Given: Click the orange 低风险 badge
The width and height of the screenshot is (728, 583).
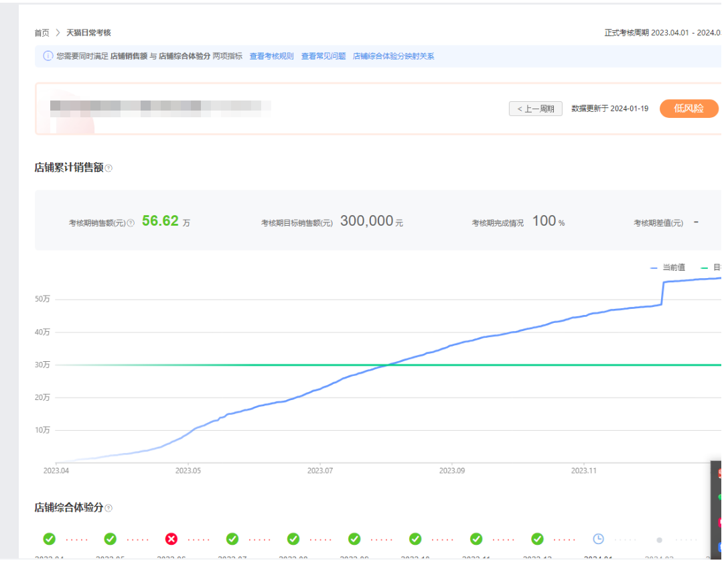Looking at the screenshot, I should click(x=688, y=109).
